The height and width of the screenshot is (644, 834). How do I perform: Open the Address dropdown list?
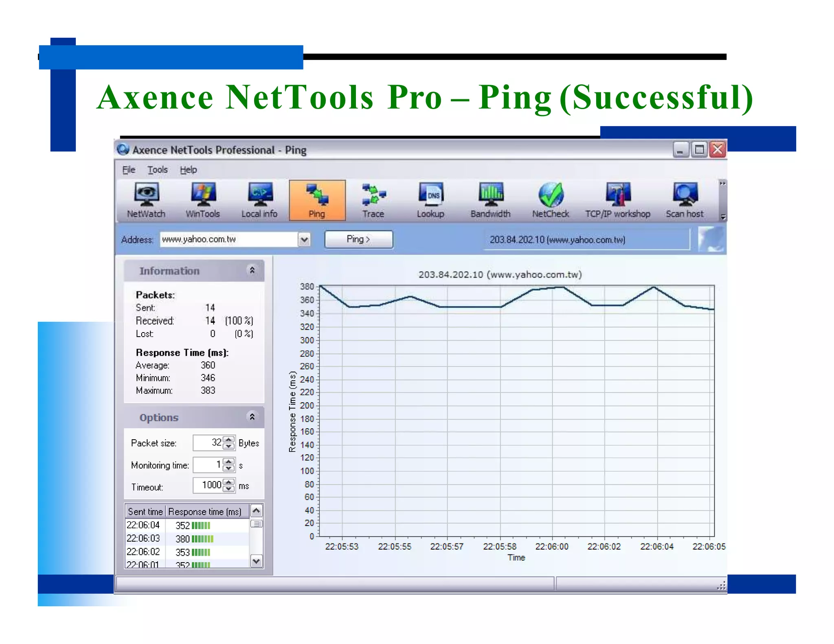[304, 239]
